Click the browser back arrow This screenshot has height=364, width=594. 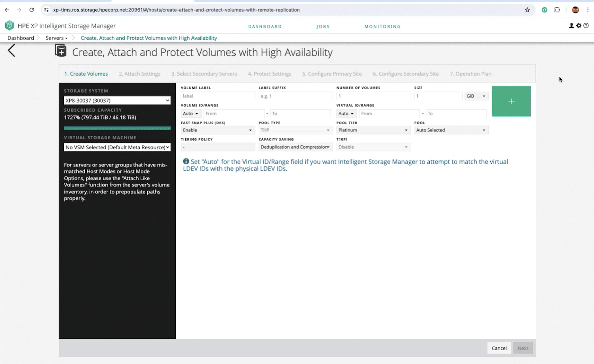7,10
